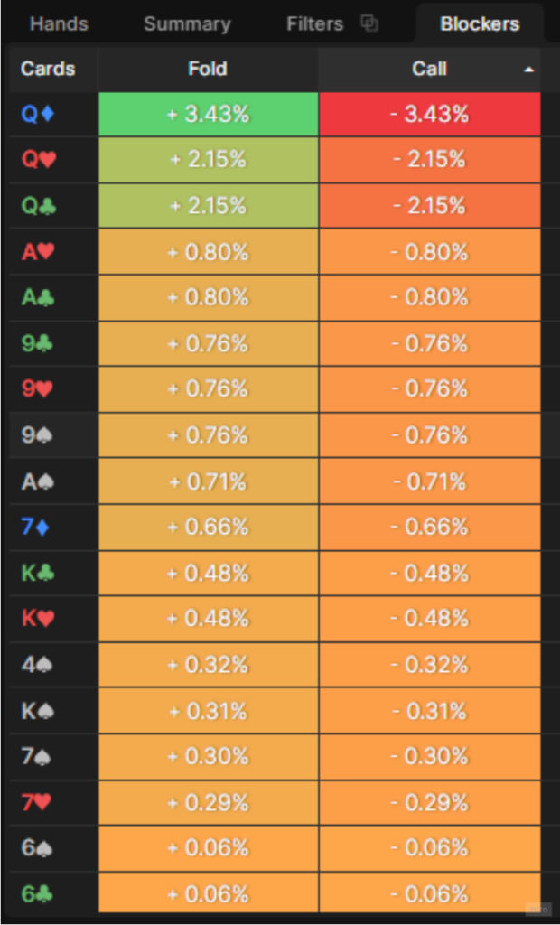Click the Cards column header
This screenshot has width=560, height=925.
tap(48, 69)
